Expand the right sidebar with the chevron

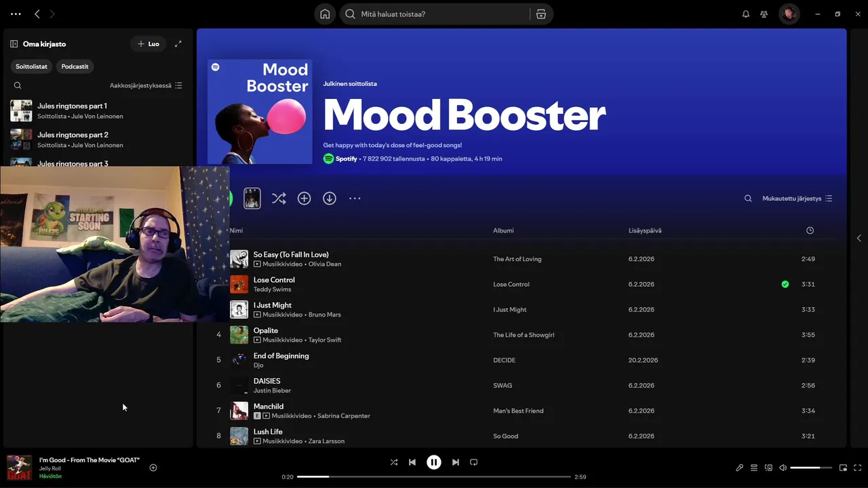859,238
